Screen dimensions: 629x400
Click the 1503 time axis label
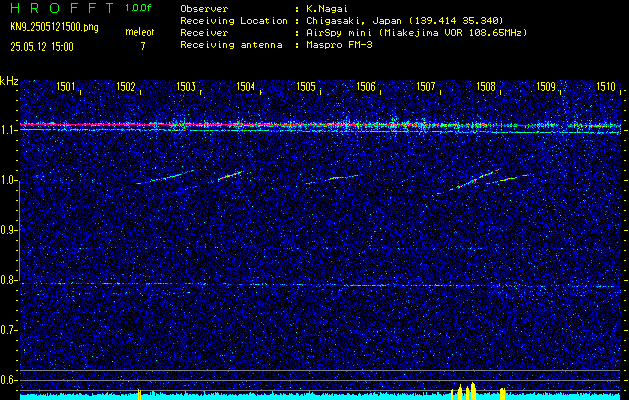pyautogui.click(x=186, y=86)
